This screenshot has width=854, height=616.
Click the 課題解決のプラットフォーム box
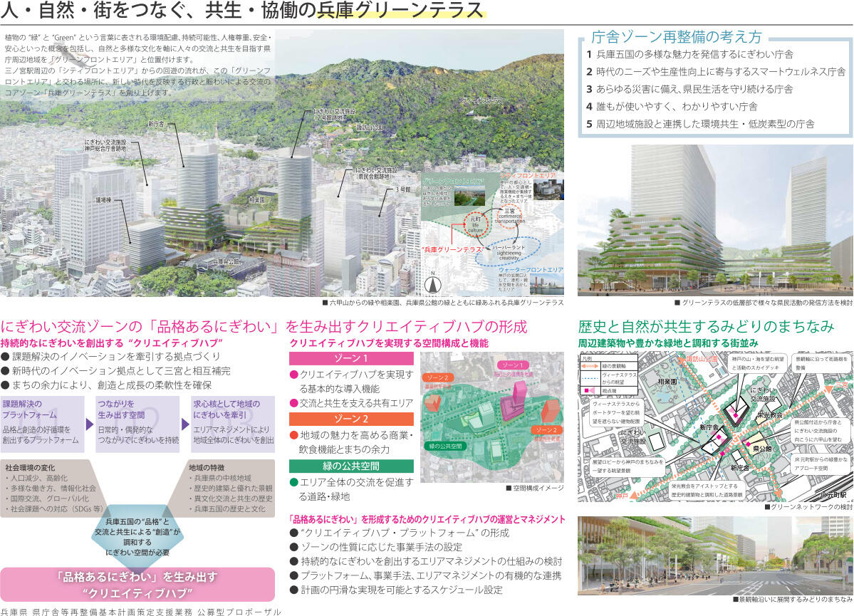(x=43, y=424)
